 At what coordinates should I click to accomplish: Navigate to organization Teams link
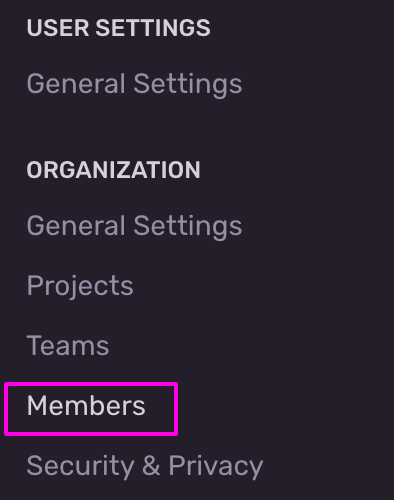coord(68,346)
